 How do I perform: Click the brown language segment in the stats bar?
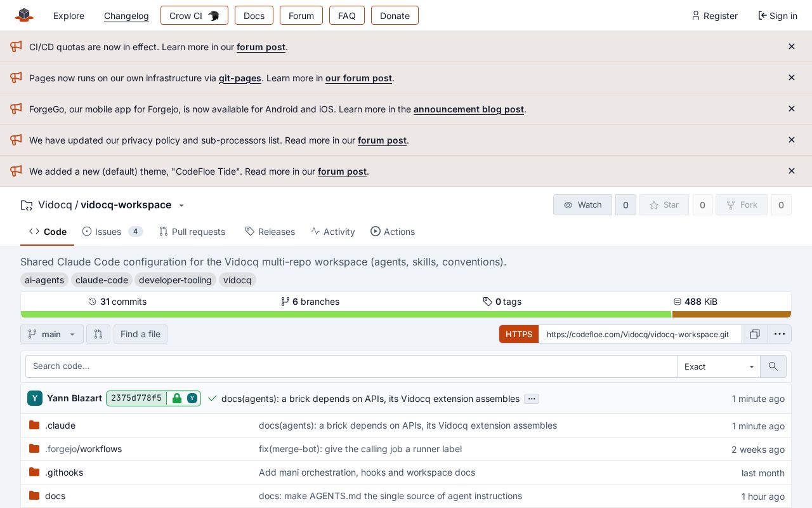click(x=731, y=314)
